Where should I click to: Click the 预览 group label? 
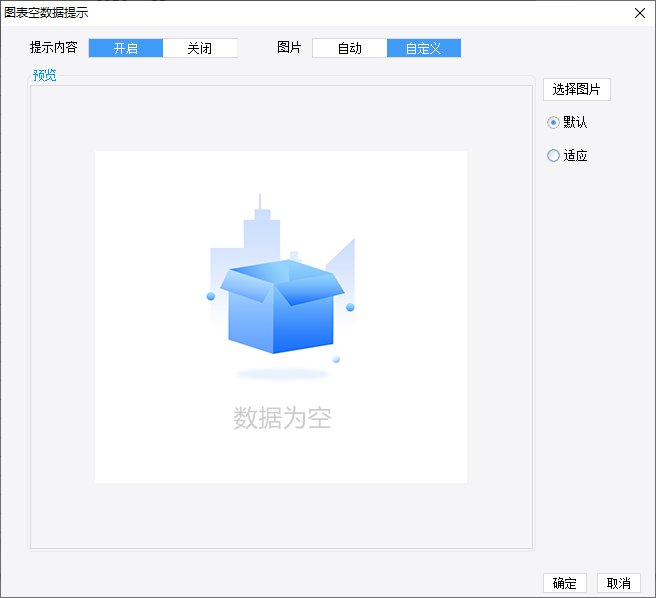click(44, 75)
